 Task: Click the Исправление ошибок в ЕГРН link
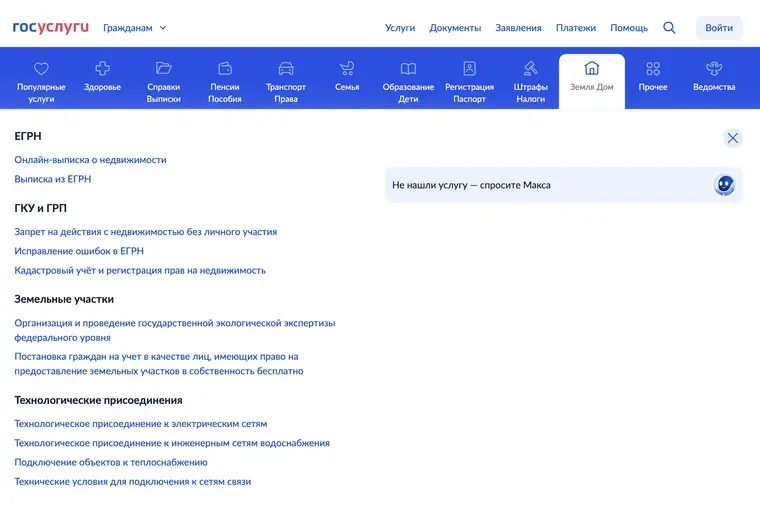click(x=79, y=251)
